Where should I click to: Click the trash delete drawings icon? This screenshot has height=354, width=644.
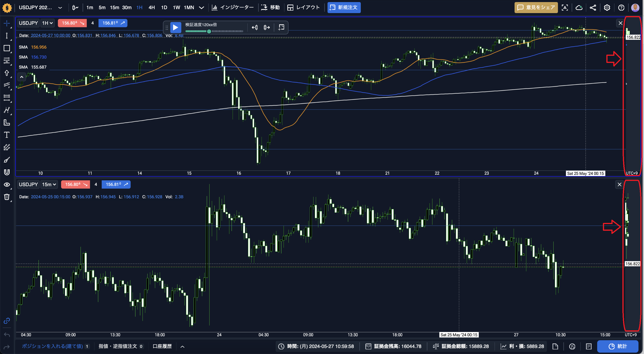click(x=7, y=197)
